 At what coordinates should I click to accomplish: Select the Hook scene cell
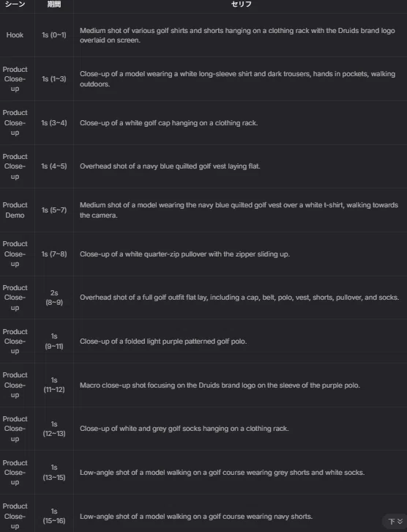pos(15,35)
